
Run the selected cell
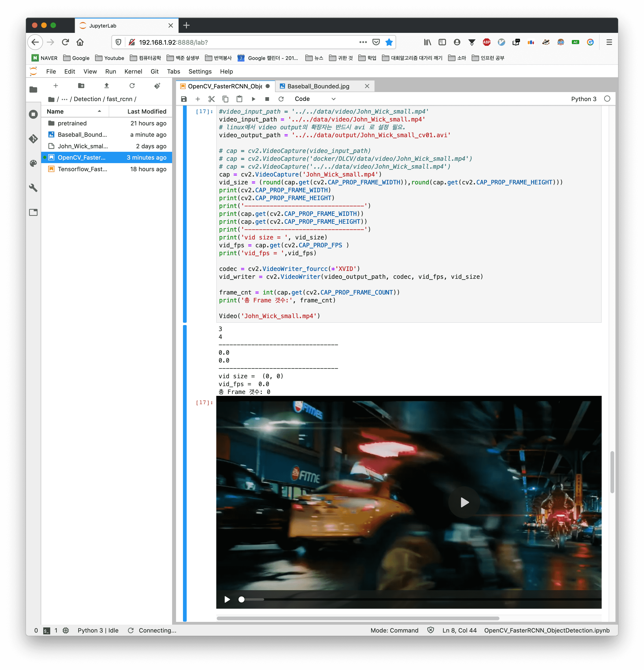[x=253, y=99]
